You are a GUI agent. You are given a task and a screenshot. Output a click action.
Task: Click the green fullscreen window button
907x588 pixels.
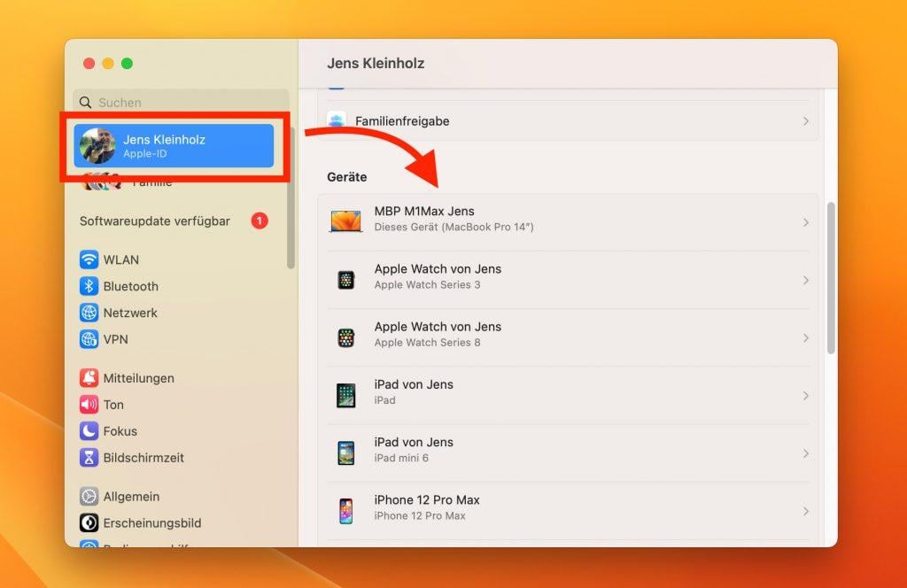click(128, 64)
